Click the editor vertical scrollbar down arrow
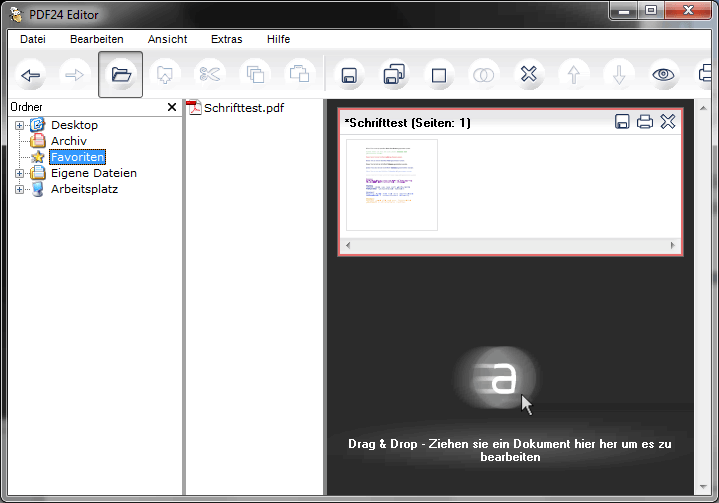The image size is (719, 503). point(703,487)
